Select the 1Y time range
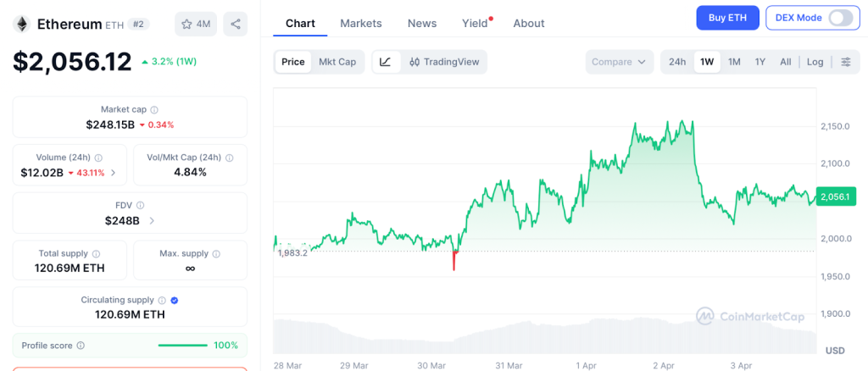The image size is (868, 371). (x=760, y=62)
